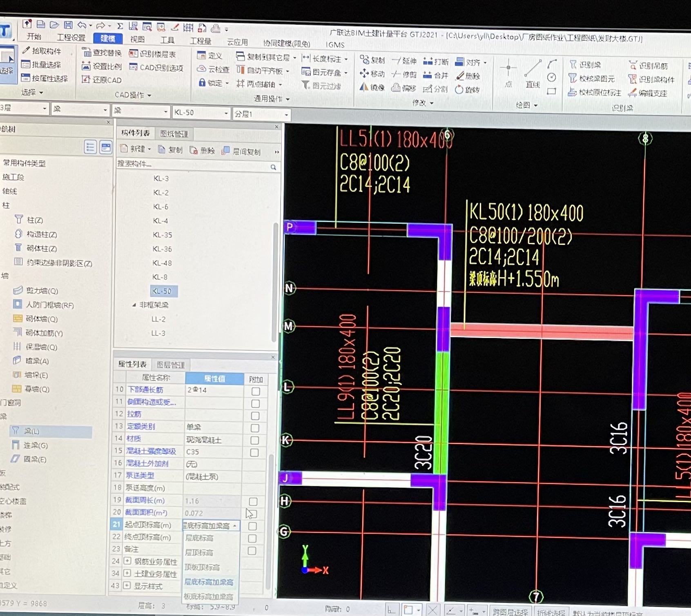
Task: Toggle 附加 checkbox for 拉筋 row
Action: [255, 416]
